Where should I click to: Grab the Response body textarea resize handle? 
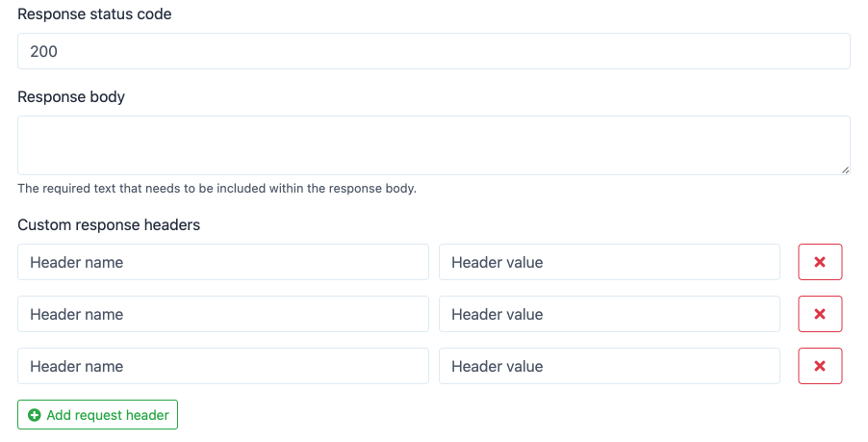tap(846, 169)
